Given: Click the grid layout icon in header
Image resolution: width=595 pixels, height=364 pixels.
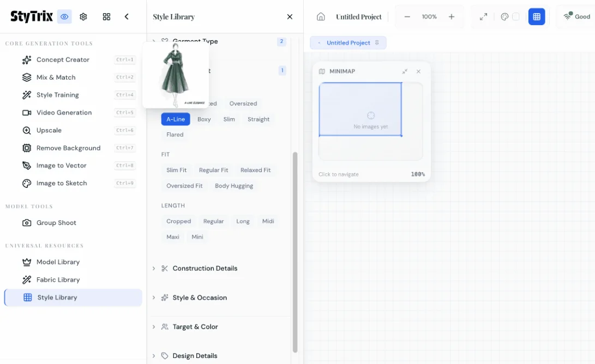Looking at the screenshot, I should 106,17.
